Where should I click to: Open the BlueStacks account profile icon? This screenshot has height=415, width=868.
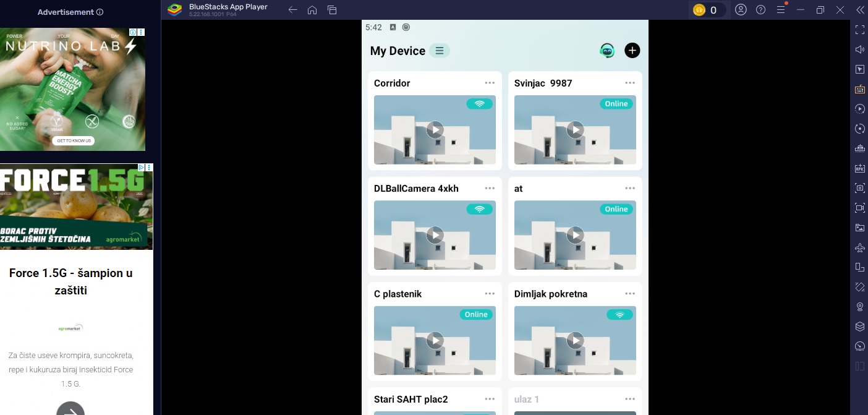(x=741, y=10)
